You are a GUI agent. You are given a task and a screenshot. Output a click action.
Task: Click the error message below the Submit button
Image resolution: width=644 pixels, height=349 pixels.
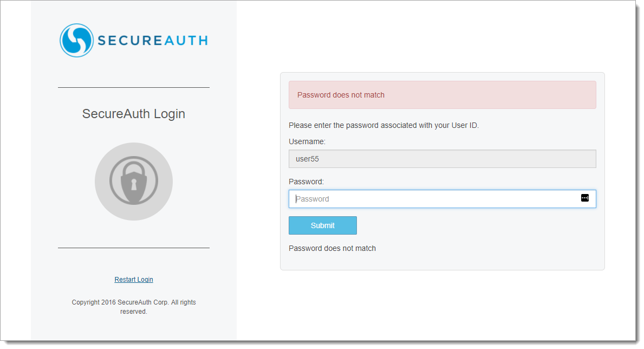click(332, 248)
